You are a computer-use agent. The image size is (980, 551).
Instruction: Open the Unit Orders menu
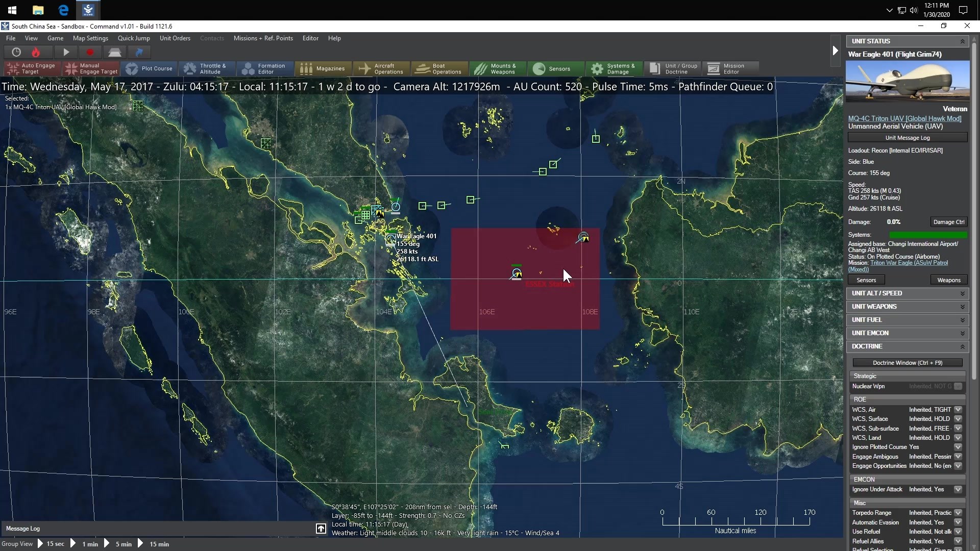[x=175, y=38]
